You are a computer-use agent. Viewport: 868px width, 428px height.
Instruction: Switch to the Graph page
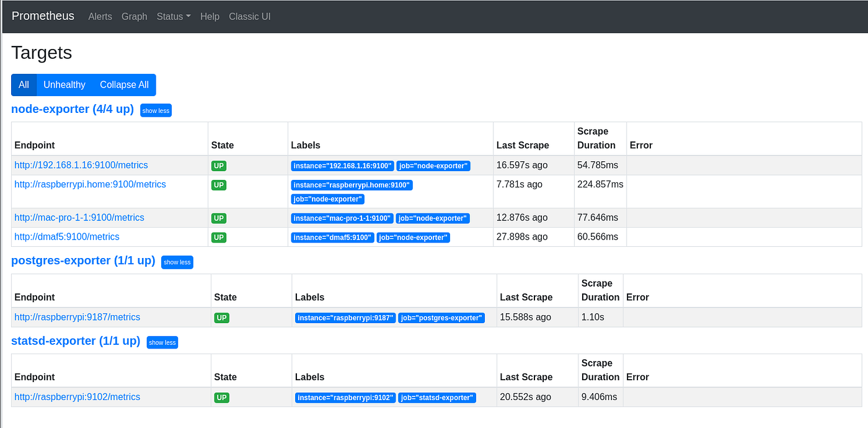[134, 17]
